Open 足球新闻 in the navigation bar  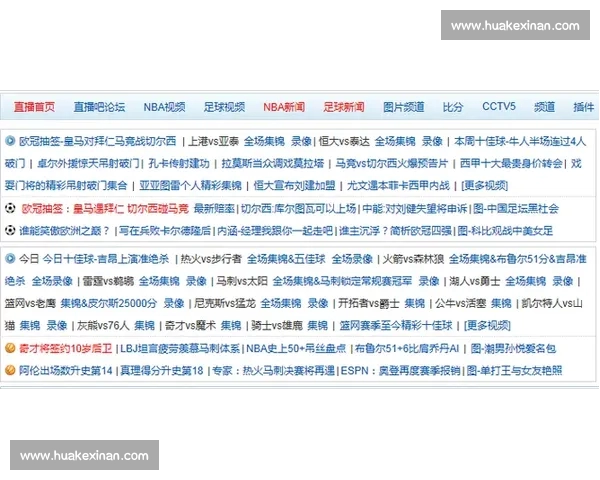point(344,107)
